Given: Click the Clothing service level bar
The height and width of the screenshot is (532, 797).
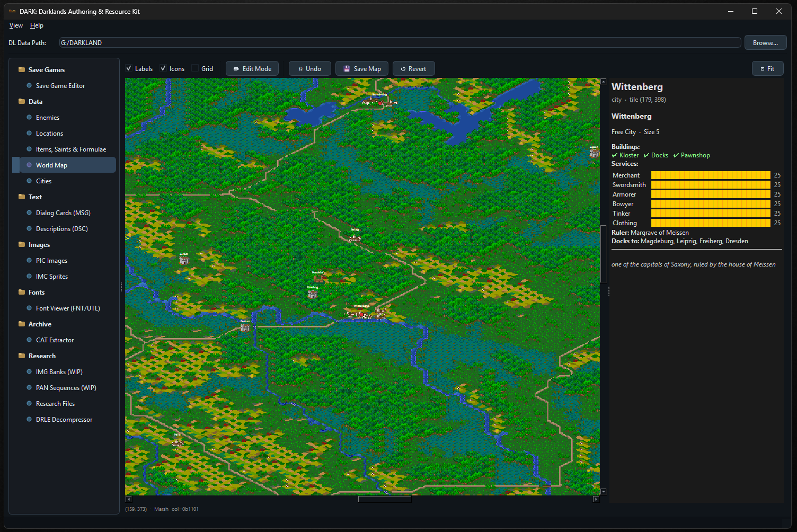Looking at the screenshot, I should (711, 223).
